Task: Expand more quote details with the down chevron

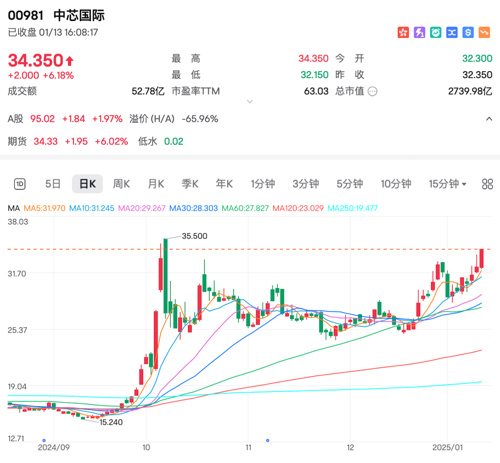Action: (250, 101)
